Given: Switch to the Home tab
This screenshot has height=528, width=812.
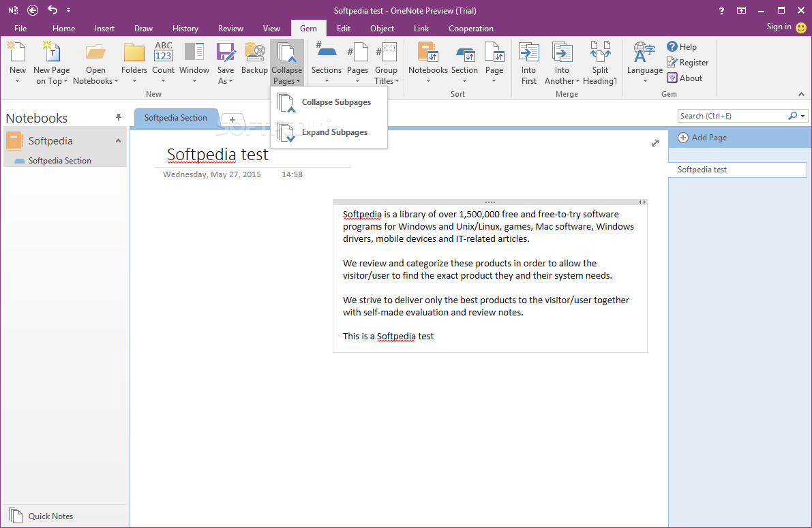Looking at the screenshot, I should click(63, 29).
